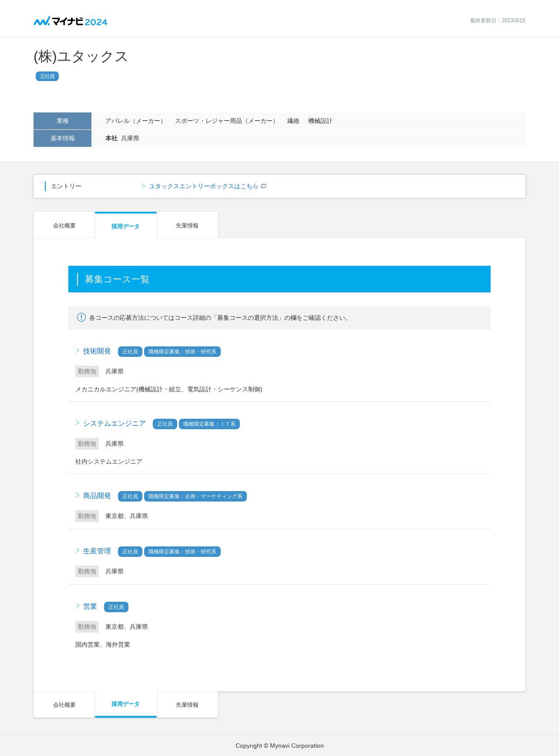Open the マイナビ2024 logo homepage

pos(71,21)
